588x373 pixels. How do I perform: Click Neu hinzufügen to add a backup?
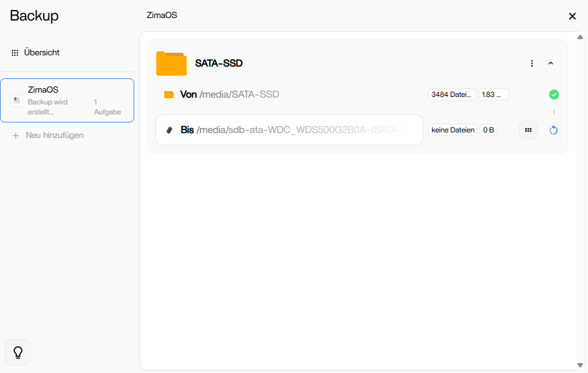click(x=54, y=135)
